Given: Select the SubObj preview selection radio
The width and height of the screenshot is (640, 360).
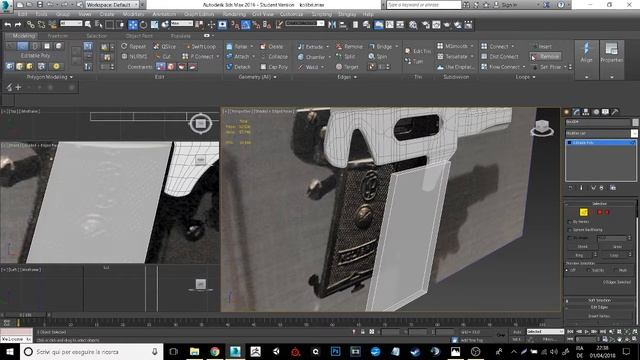Looking at the screenshot, I should point(588,270).
